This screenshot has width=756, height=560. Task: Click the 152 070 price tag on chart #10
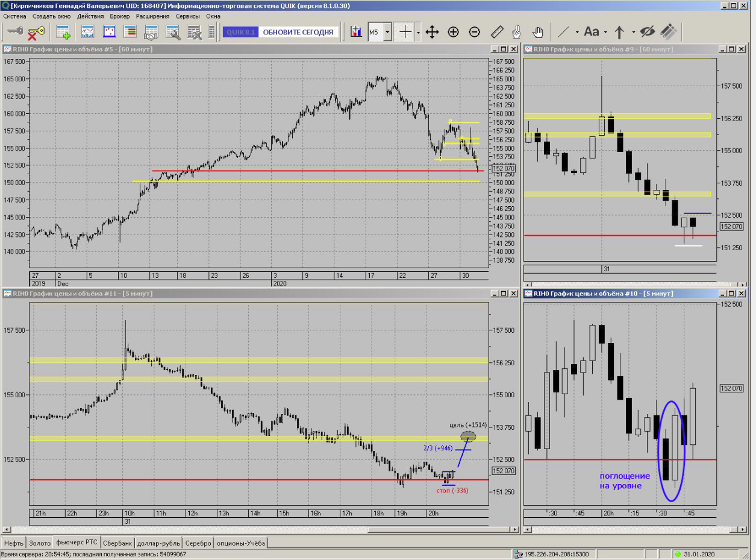732,388
